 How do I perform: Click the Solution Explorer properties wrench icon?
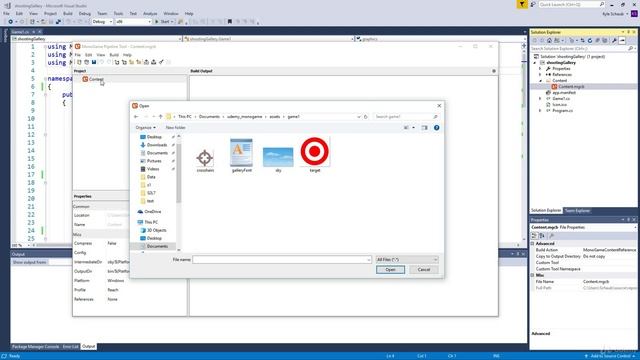coord(614,40)
